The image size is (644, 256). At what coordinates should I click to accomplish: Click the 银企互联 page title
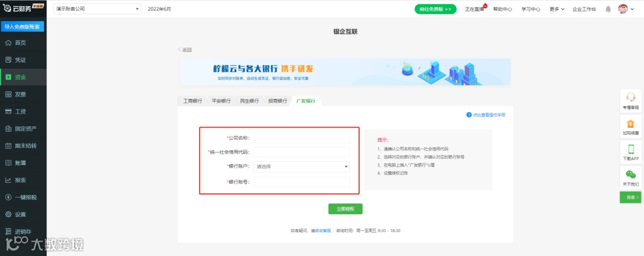click(345, 32)
